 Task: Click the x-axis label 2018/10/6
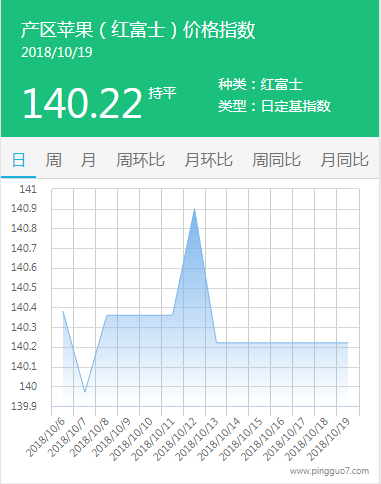tap(45, 437)
